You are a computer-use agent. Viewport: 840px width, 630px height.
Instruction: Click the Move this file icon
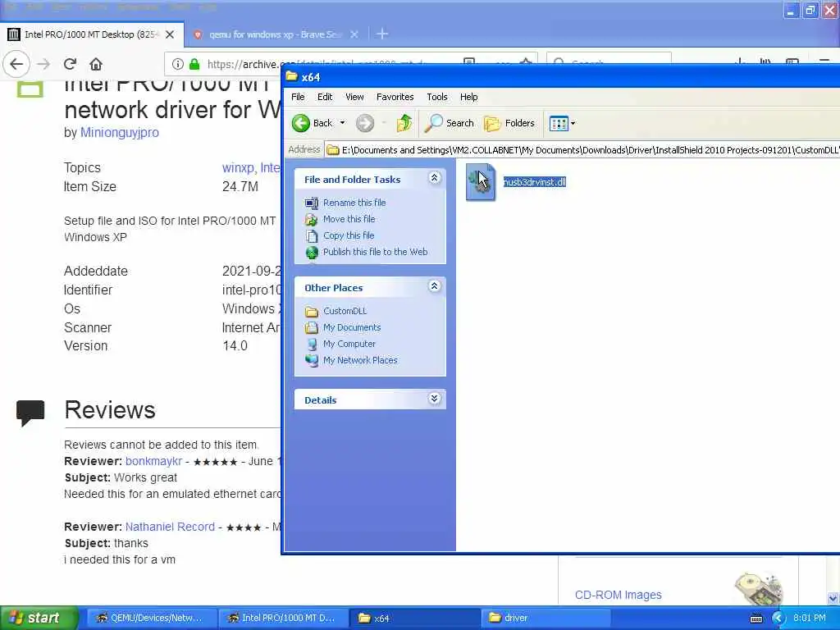click(x=311, y=220)
